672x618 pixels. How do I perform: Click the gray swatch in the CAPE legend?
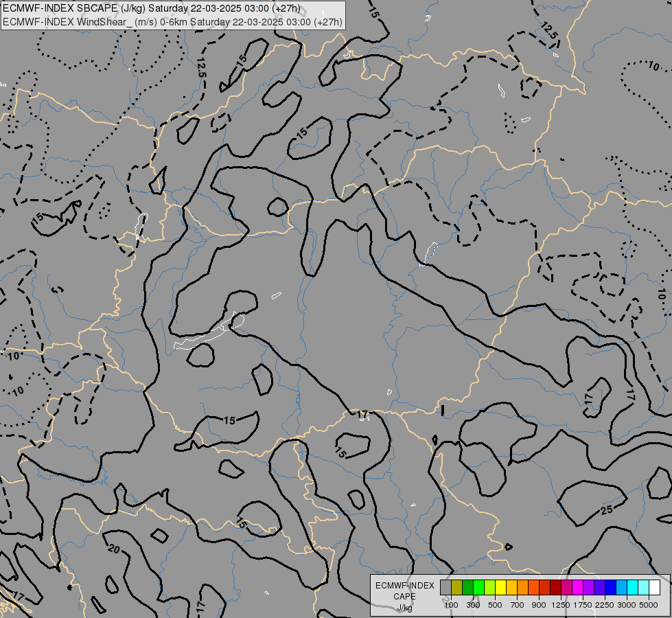tap(445, 588)
